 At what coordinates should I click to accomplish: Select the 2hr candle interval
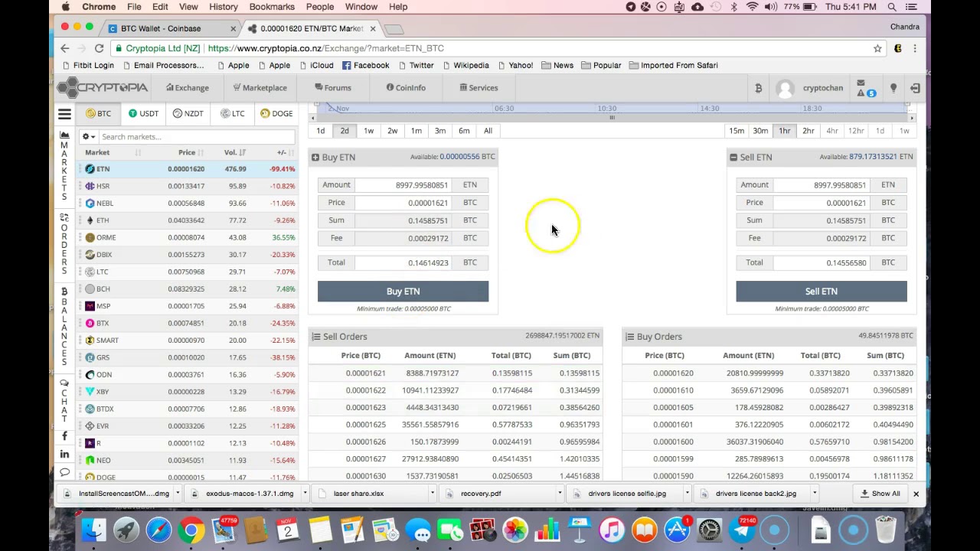click(808, 131)
